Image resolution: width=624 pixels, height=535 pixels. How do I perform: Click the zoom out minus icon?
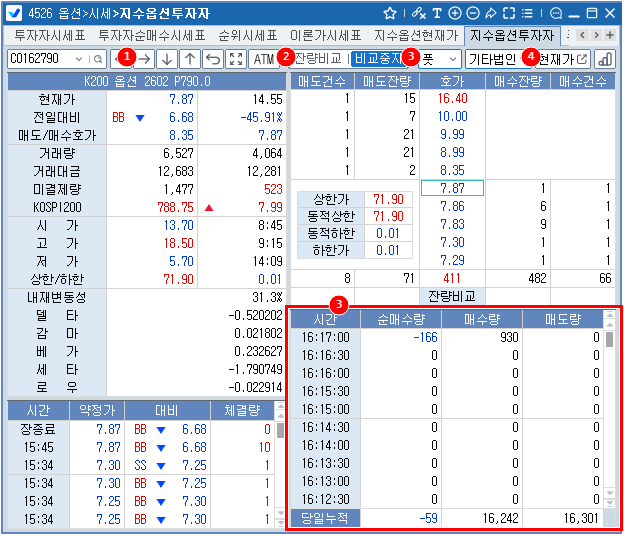coord(473,13)
